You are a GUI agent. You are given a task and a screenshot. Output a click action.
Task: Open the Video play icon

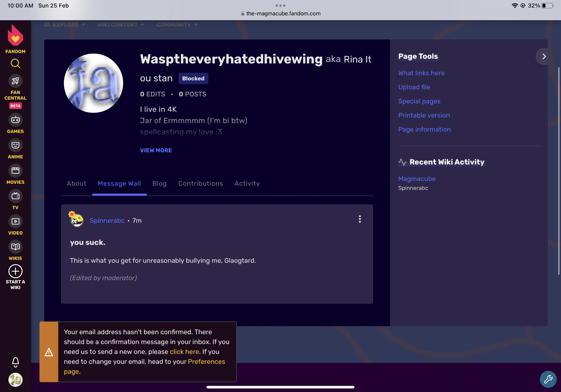click(16, 221)
